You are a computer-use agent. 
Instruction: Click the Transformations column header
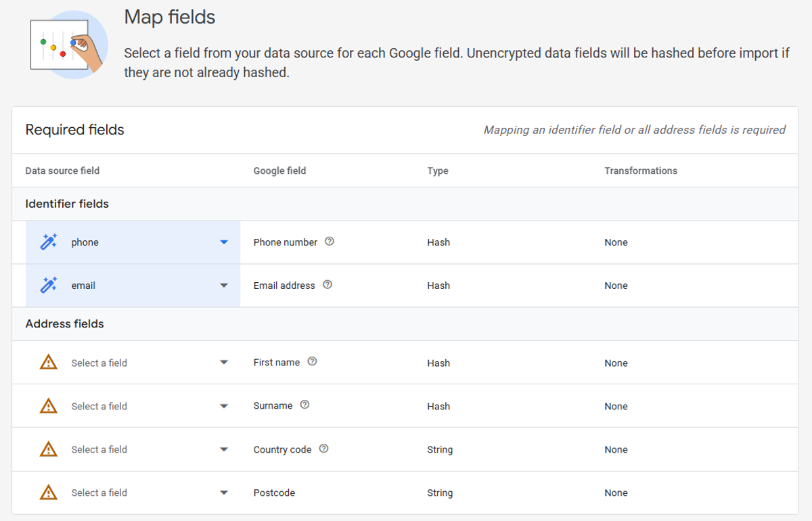pos(640,171)
